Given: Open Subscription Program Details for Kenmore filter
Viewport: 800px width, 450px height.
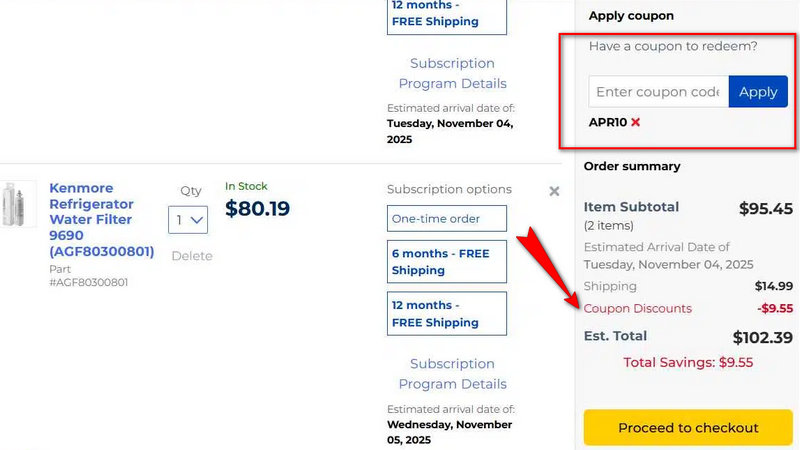Looking at the screenshot, I should 452,374.
